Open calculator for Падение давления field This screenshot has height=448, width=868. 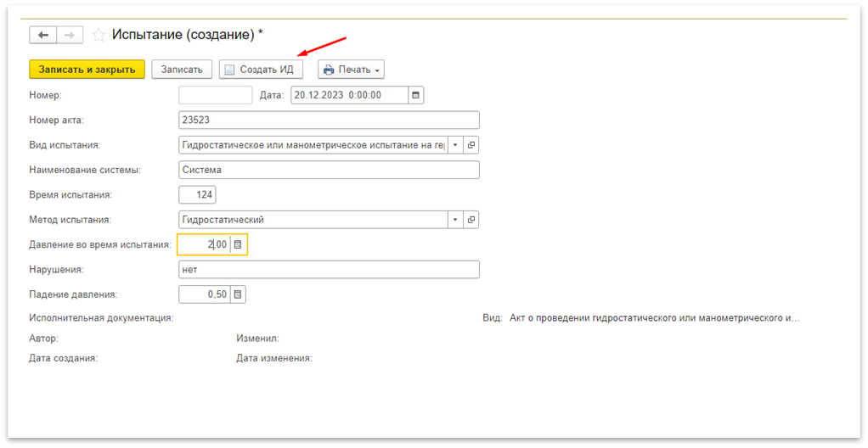point(239,294)
